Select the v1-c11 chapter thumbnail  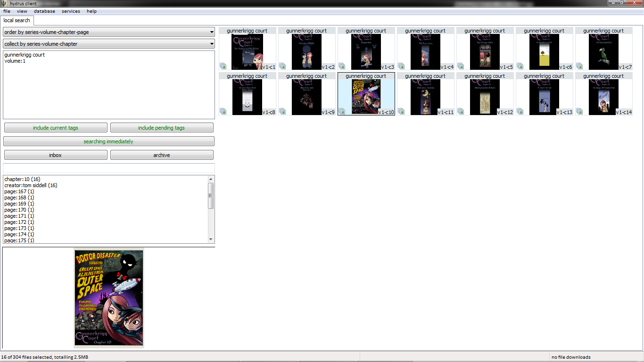tap(426, 94)
